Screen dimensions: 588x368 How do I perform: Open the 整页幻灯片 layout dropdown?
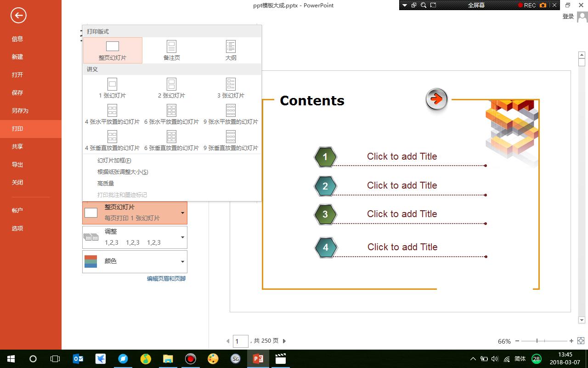pyautogui.click(x=135, y=213)
